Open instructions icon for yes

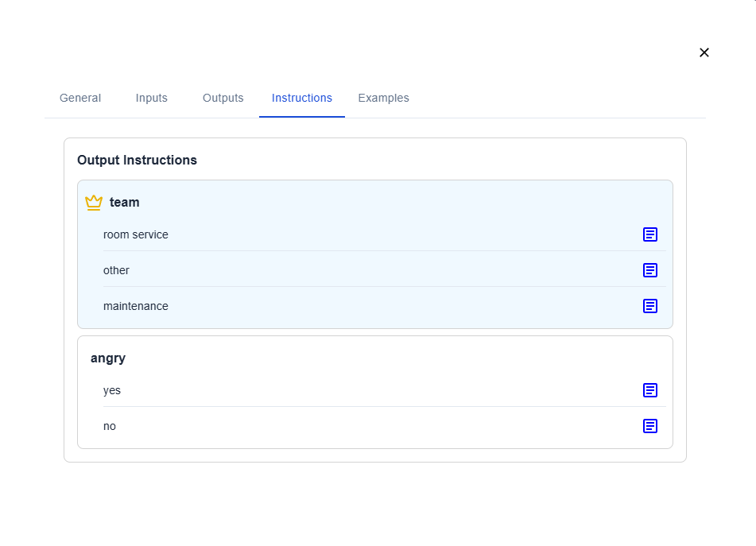[x=650, y=390]
